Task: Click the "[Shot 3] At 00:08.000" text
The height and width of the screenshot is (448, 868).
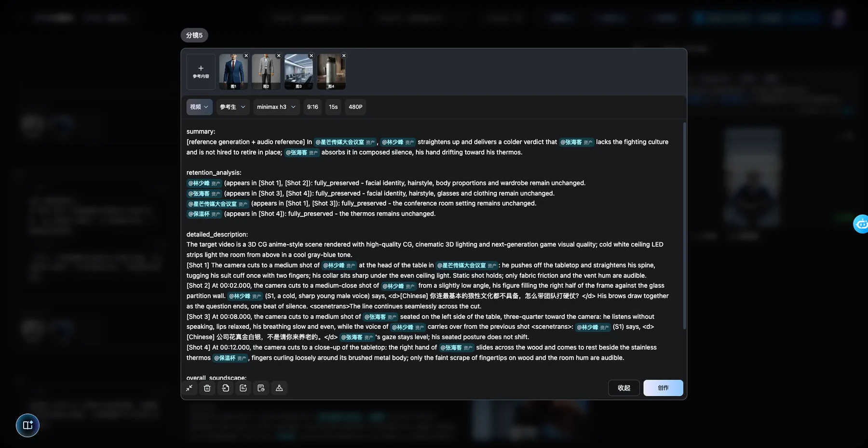Action: click(219, 316)
